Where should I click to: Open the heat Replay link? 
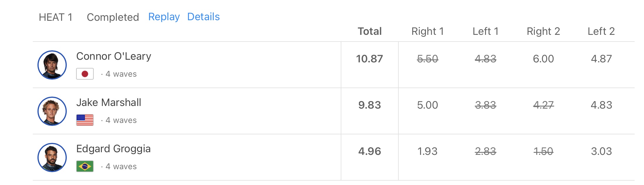coord(164,17)
